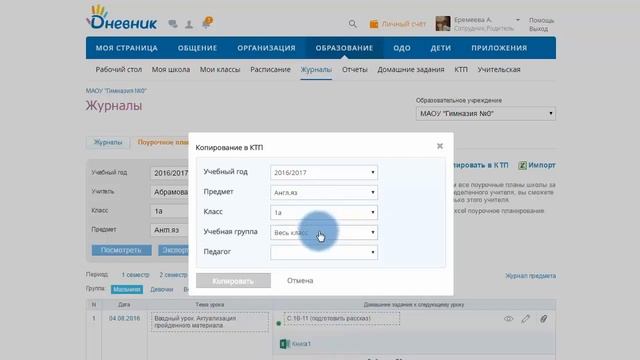Image resolution: width=640 pixels, height=360 pixels.
Task: Click the search magnifier icon
Action: 353,24
